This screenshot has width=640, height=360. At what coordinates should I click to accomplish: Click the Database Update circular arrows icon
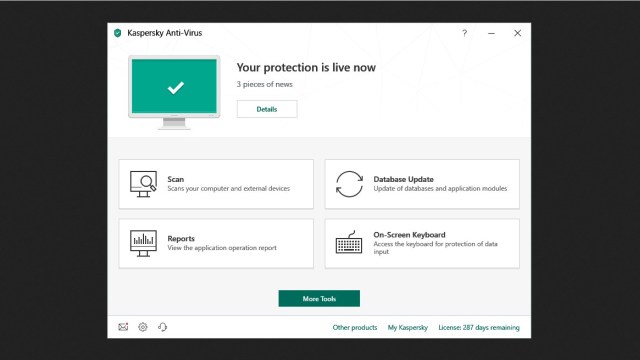point(349,184)
